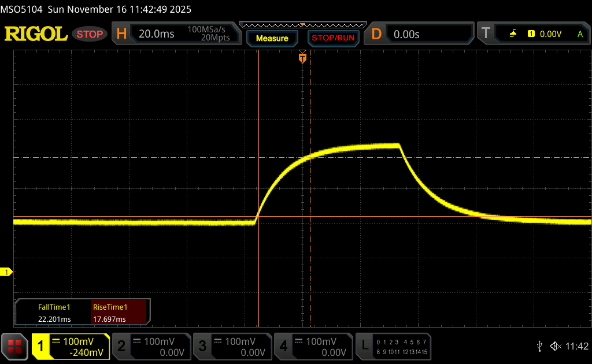Click the USB connection status icon

539,346
